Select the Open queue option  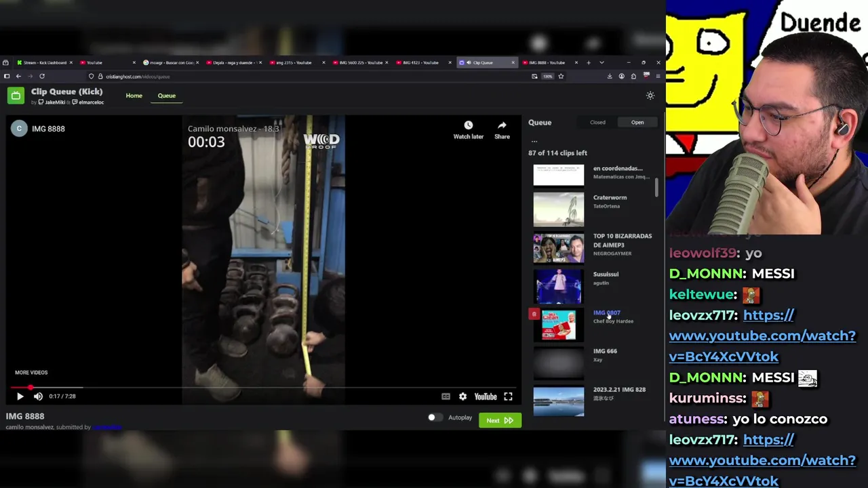637,123
